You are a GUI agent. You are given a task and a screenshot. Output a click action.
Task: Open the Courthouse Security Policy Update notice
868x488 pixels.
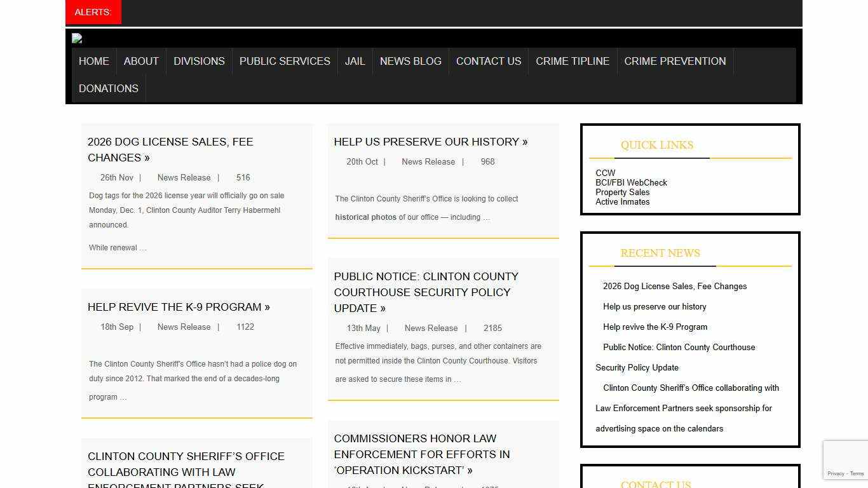tap(426, 292)
